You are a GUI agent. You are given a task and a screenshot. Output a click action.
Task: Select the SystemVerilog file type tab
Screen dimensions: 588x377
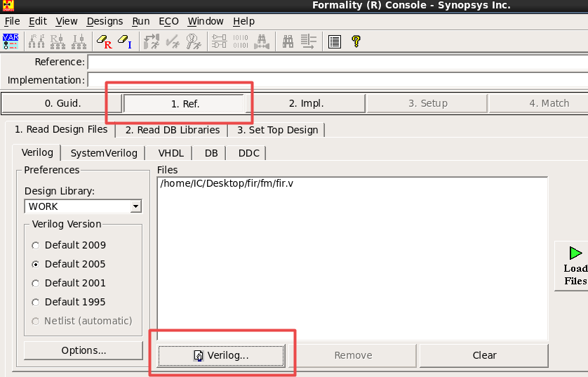[104, 154]
